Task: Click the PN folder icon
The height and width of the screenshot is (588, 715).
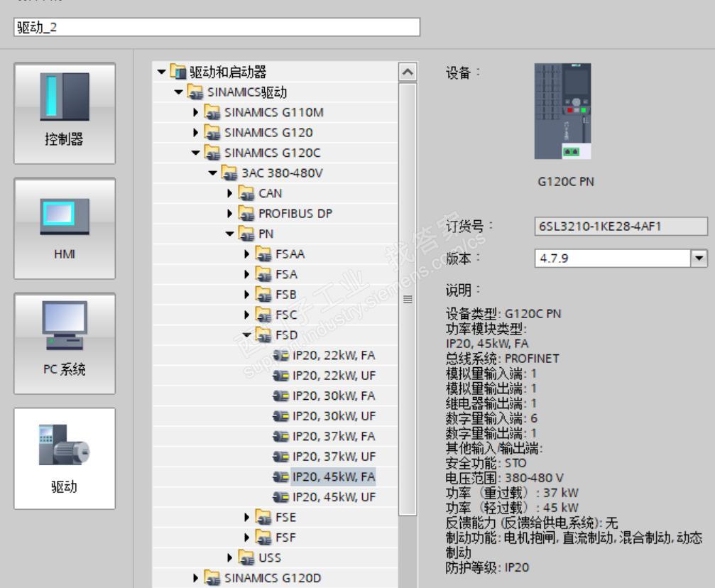Action: click(x=246, y=234)
